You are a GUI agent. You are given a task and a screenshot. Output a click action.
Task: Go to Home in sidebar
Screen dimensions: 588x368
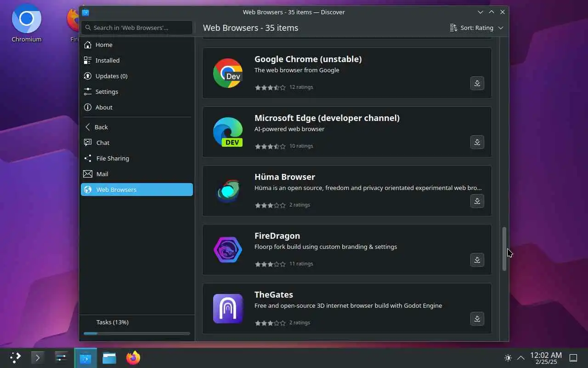(x=137, y=45)
